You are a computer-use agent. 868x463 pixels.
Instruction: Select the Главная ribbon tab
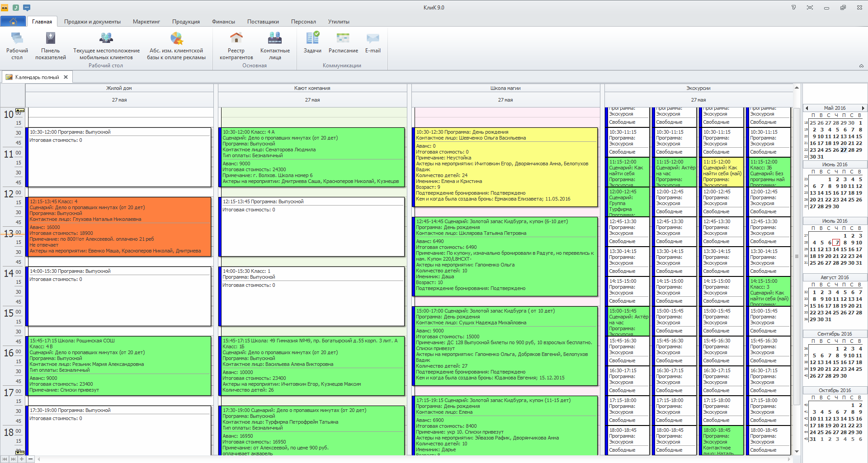pyautogui.click(x=42, y=22)
